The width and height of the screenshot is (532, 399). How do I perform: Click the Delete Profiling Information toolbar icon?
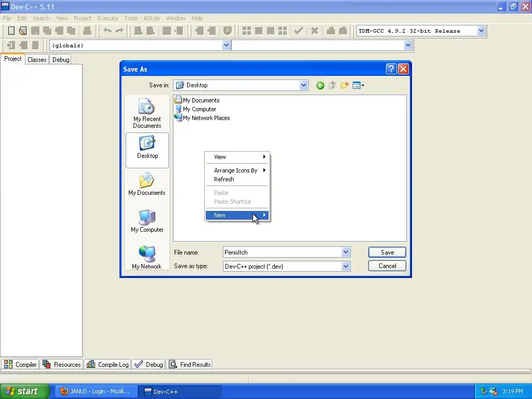tap(343, 31)
